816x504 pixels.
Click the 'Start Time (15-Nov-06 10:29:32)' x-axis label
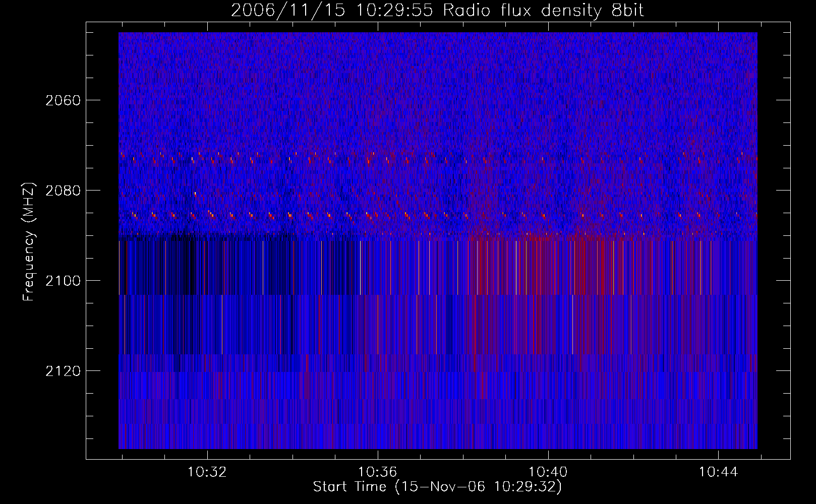(x=437, y=487)
